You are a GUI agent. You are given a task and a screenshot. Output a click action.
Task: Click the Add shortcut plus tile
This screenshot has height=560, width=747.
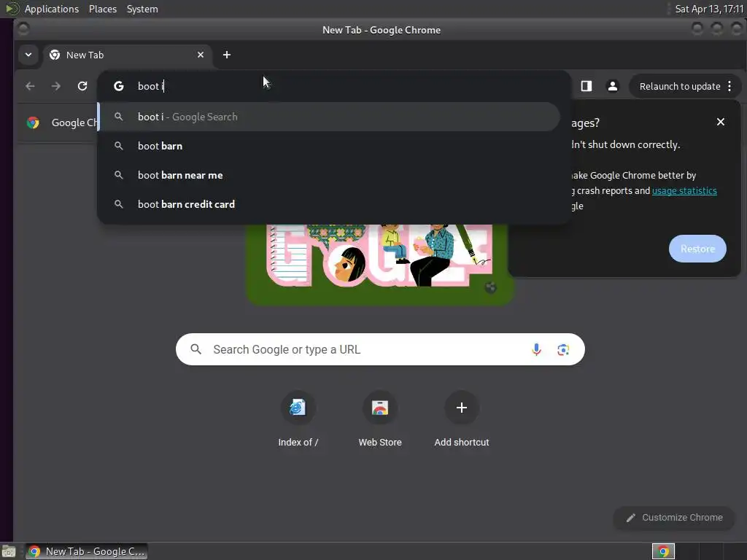[x=462, y=419]
